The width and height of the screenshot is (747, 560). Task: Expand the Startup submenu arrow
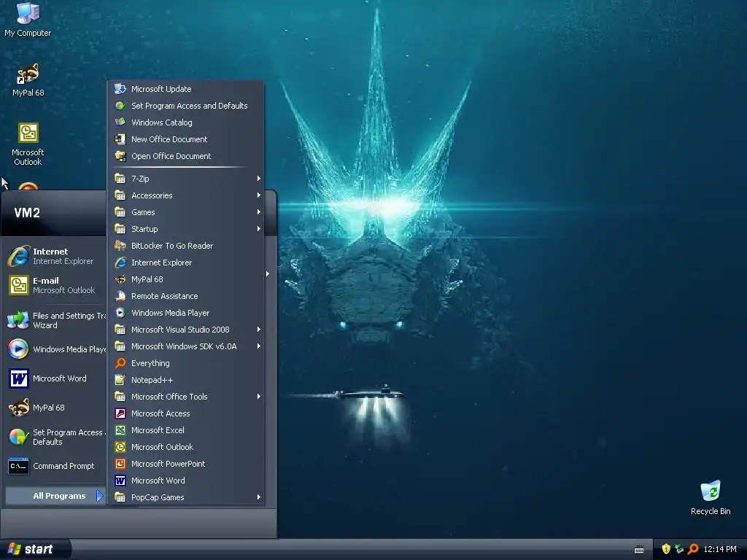point(259,228)
